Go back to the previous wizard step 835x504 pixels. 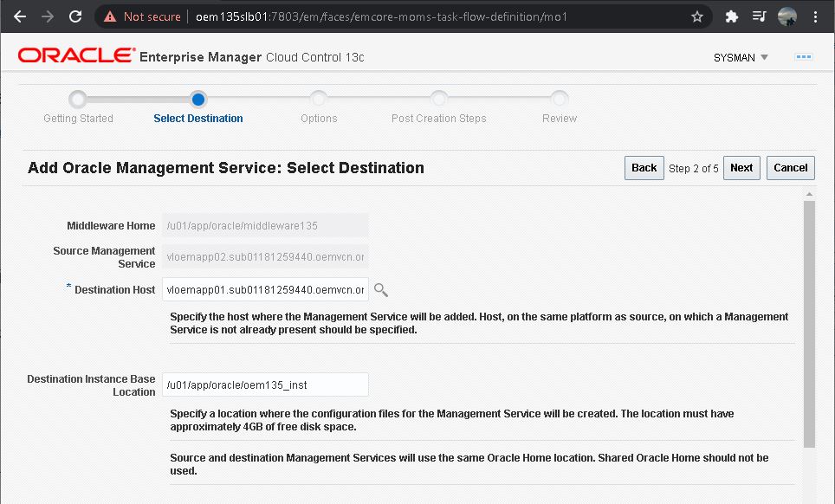point(644,167)
